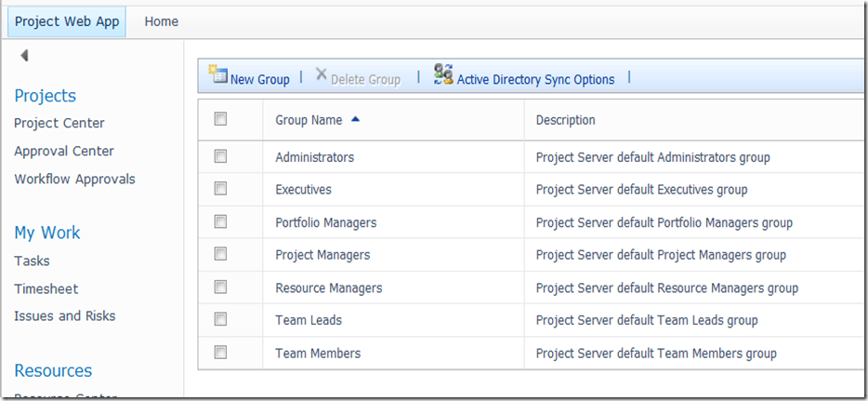Click the New Group toolbar icon
Image resolution: width=868 pixels, height=401 pixels.
[219, 76]
